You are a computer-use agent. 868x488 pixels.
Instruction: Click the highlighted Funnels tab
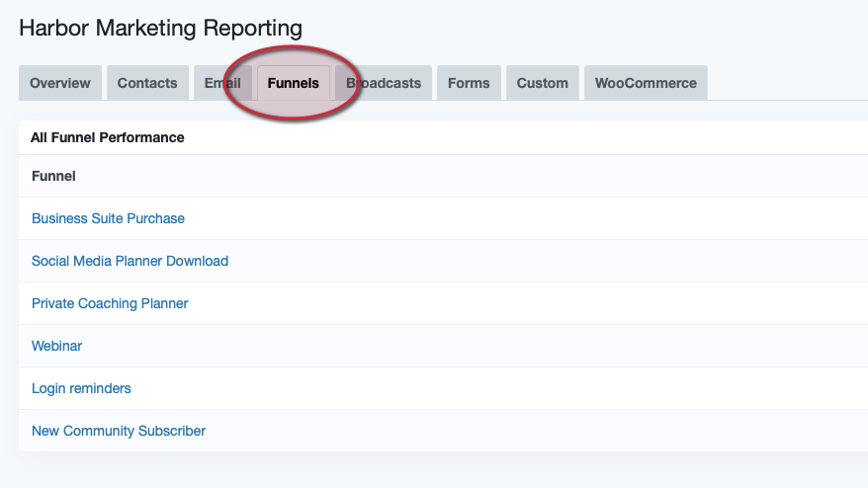[293, 83]
